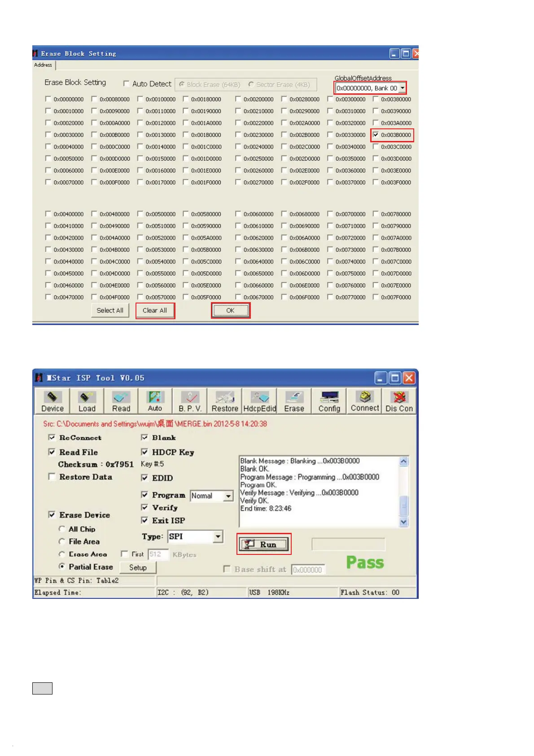The height and width of the screenshot is (756, 534).
Task: Click the First KBytes 512 field
Action: [158, 554]
